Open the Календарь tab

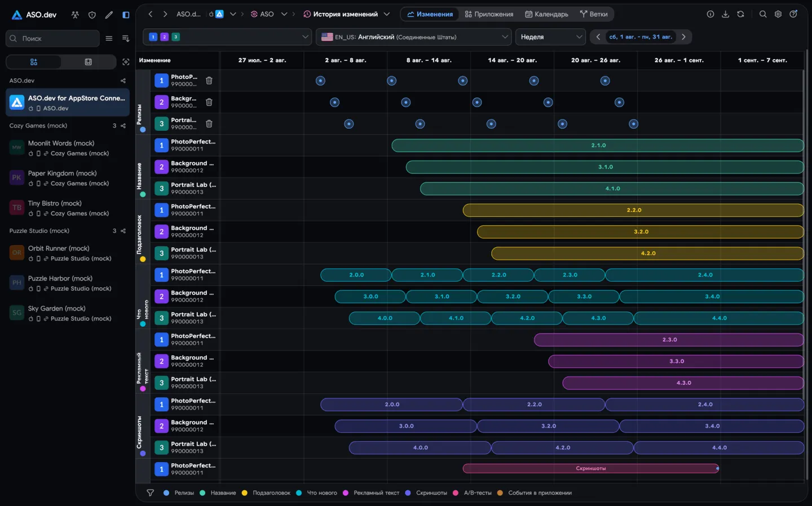546,14
